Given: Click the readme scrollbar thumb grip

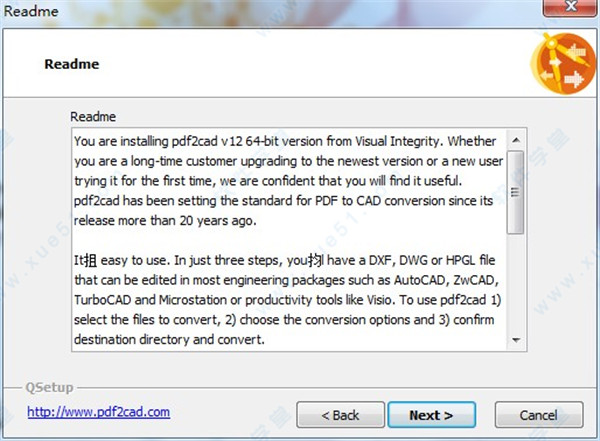Looking at the screenshot, I should 515,192.
